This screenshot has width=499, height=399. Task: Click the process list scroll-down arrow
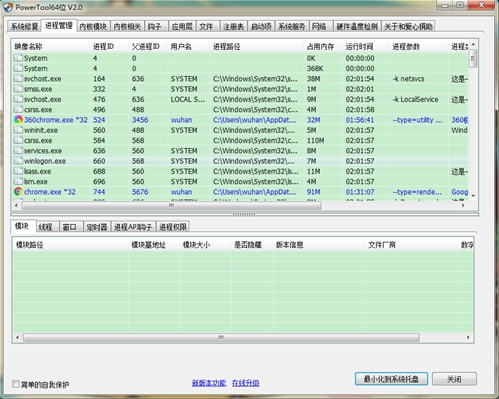[x=473, y=196]
